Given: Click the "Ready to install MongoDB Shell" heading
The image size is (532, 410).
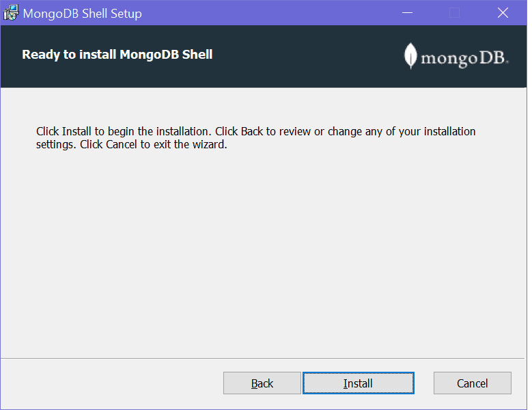Looking at the screenshot, I should pyautogui.click(x=117, y=55).
